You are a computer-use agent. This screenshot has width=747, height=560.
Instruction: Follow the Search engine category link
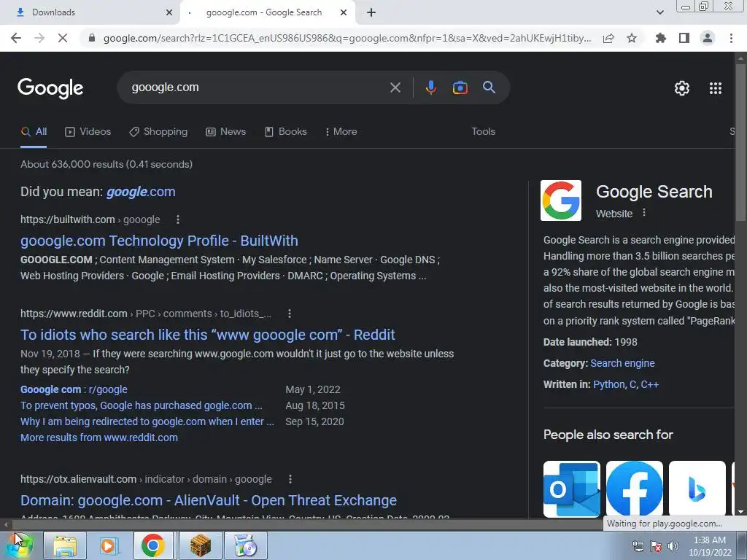pos(622,363)
